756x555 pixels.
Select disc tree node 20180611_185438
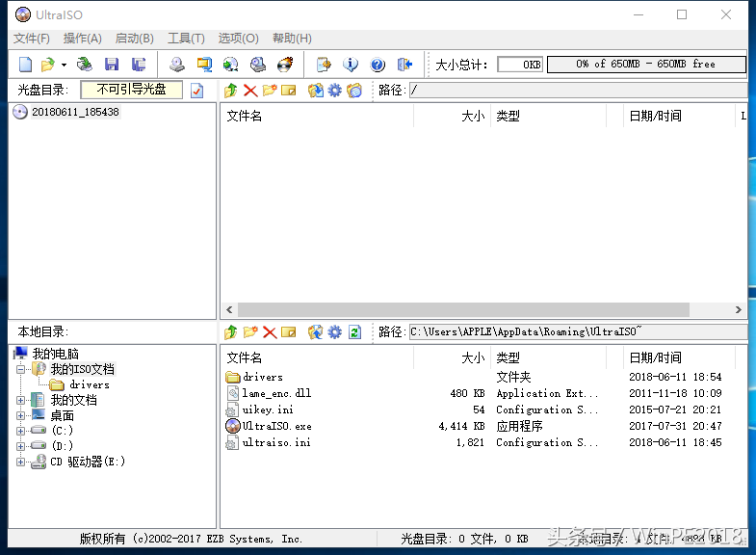[x=75, y=112]
